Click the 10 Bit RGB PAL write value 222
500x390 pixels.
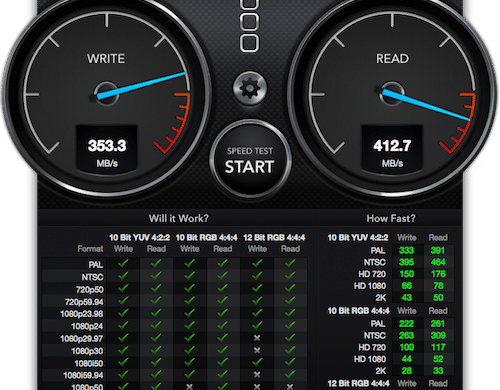(407, 324)
